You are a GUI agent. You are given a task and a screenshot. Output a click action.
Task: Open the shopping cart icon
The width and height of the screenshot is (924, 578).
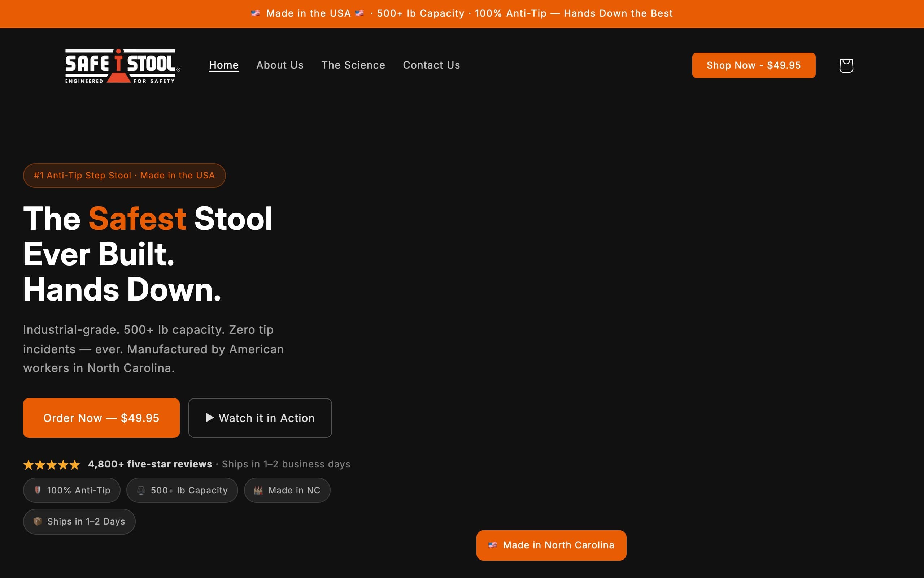[846, 65]
